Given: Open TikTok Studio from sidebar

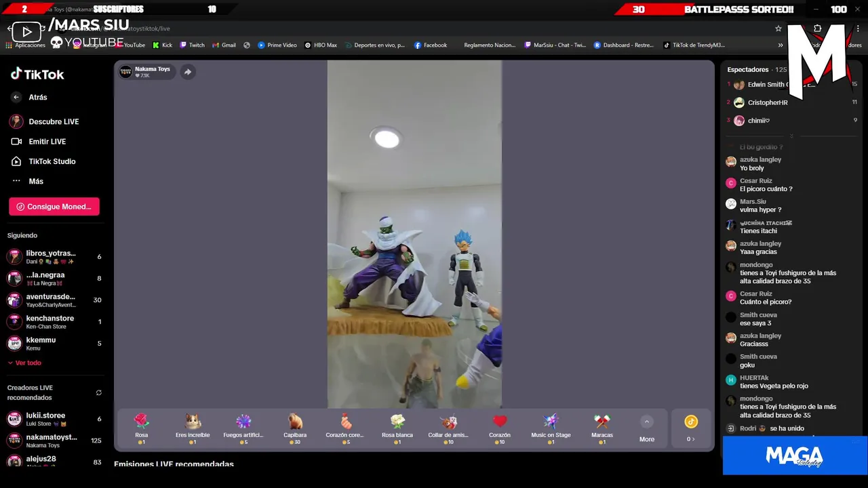Looking at the screenshot, I should click(x=43, y=161).
